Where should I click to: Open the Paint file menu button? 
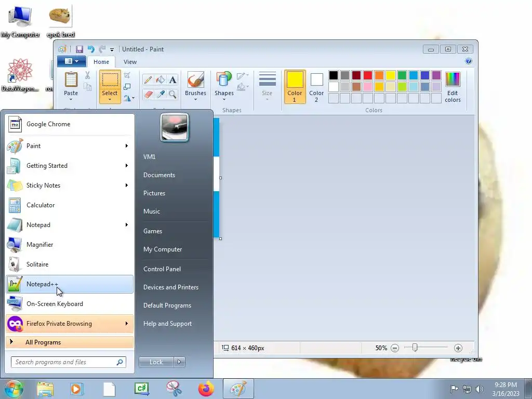click(x=72, y=61)
